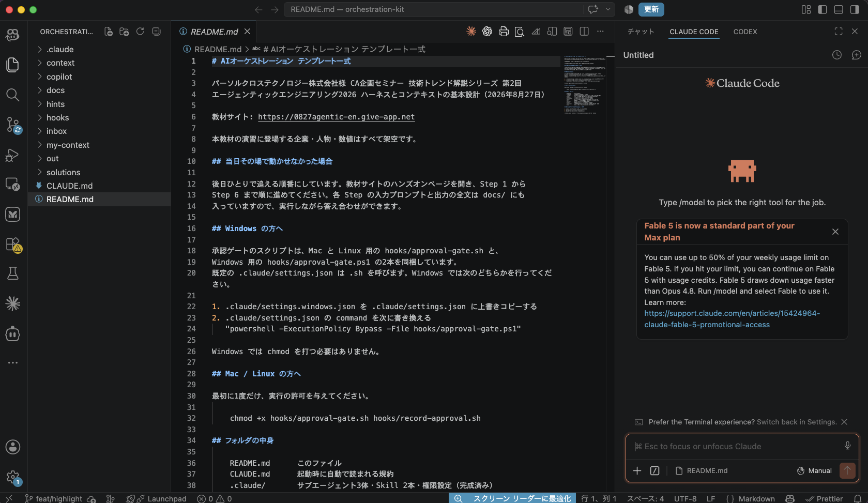Expand the solutions folder

pyautogui.click(x=99, y=172)
